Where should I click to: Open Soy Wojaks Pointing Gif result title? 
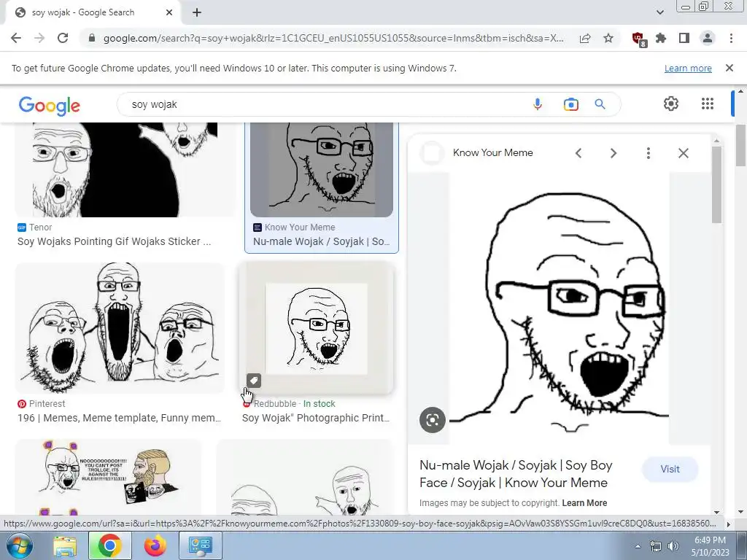coord(115,241)
